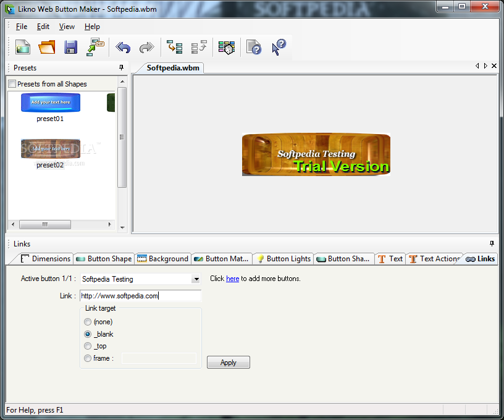Open the Edit menu
Screen dimensions: 504x420
click(43, 27)
